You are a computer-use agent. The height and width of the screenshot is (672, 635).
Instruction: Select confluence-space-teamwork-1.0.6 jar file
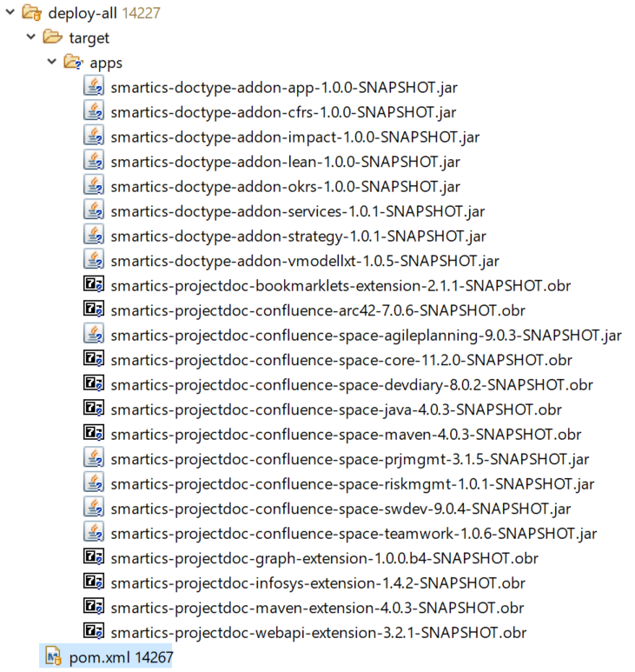point(354,533)
